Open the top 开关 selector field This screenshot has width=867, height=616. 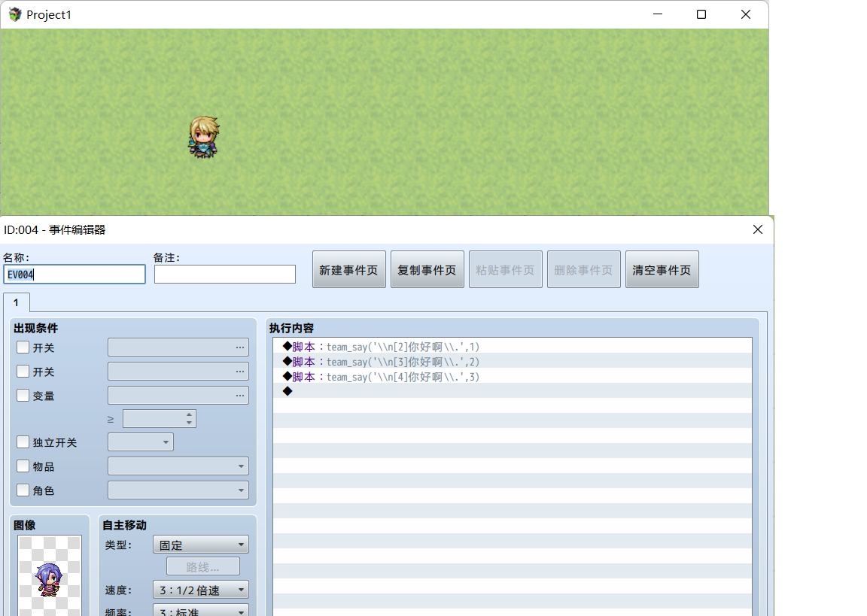178,347
